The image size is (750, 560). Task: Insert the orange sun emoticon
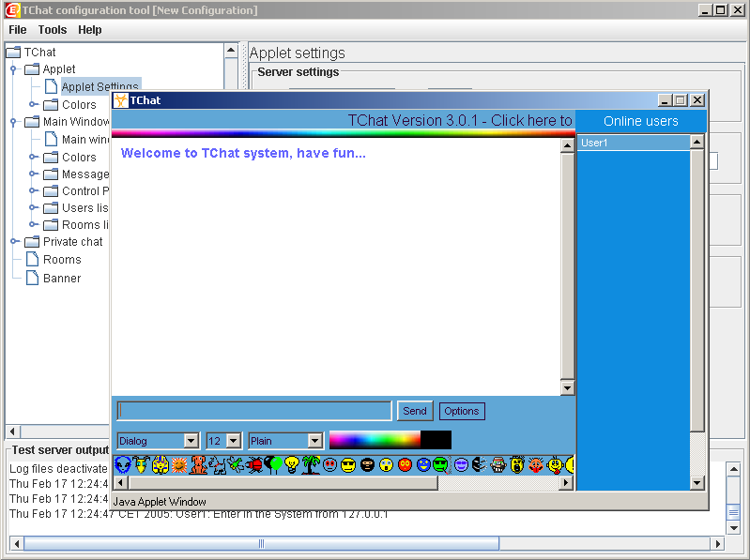coord(179,464)
